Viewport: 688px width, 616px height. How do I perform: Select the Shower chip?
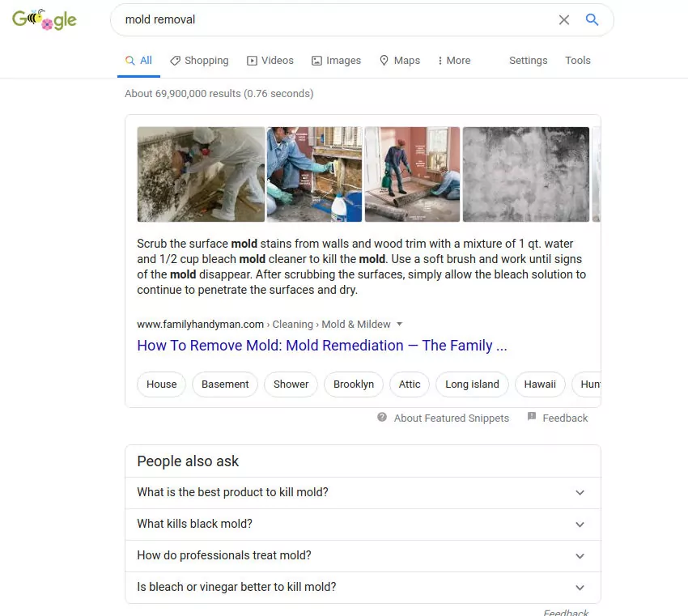tap(291, 384)
